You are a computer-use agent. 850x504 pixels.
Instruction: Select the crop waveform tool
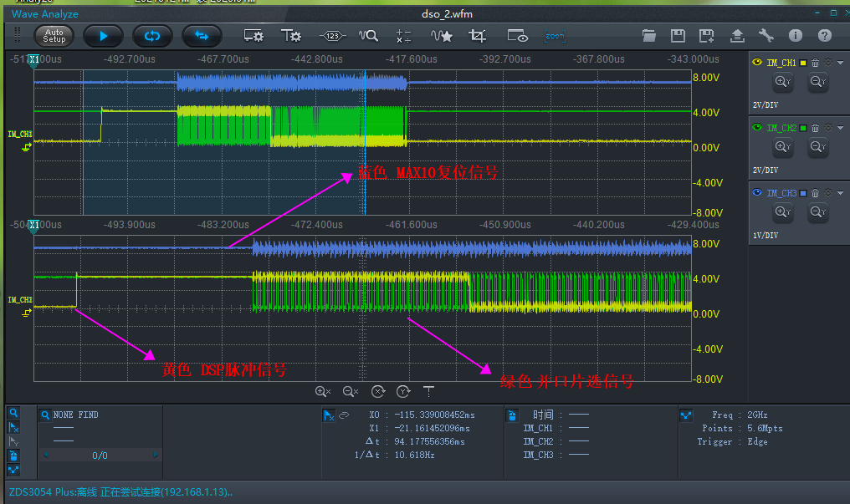tap(478, 36)
